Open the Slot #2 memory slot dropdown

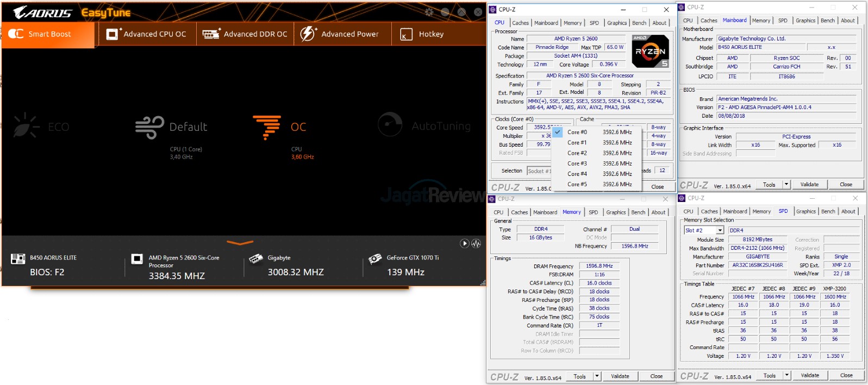click(x=720, y=230)
